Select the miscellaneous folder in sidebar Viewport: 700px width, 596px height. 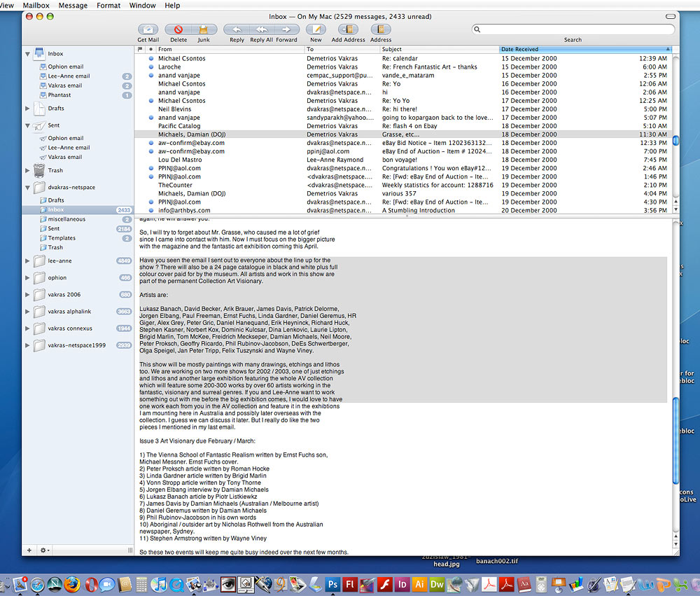[x=66, y=219]
